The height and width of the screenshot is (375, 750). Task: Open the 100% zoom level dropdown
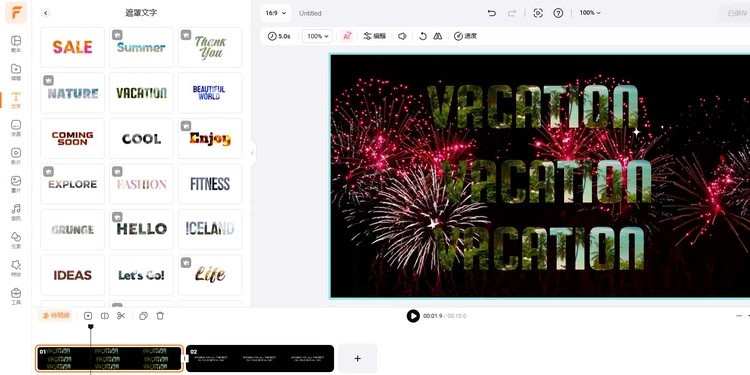pos(590,13)
